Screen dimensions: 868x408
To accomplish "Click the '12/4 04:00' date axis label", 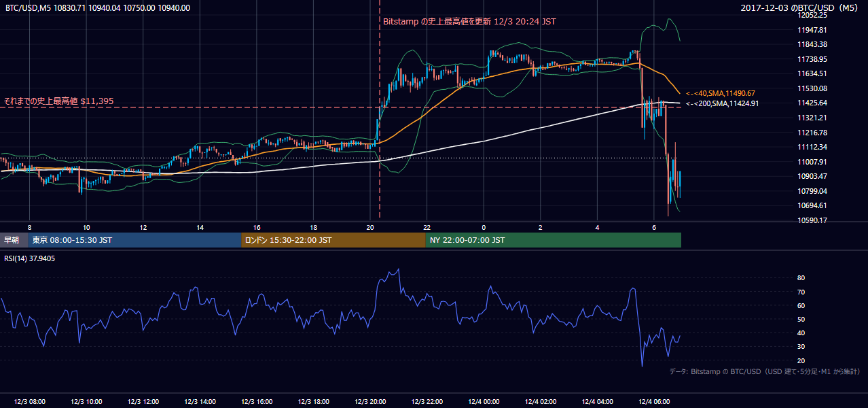I will tap(597, 402).
